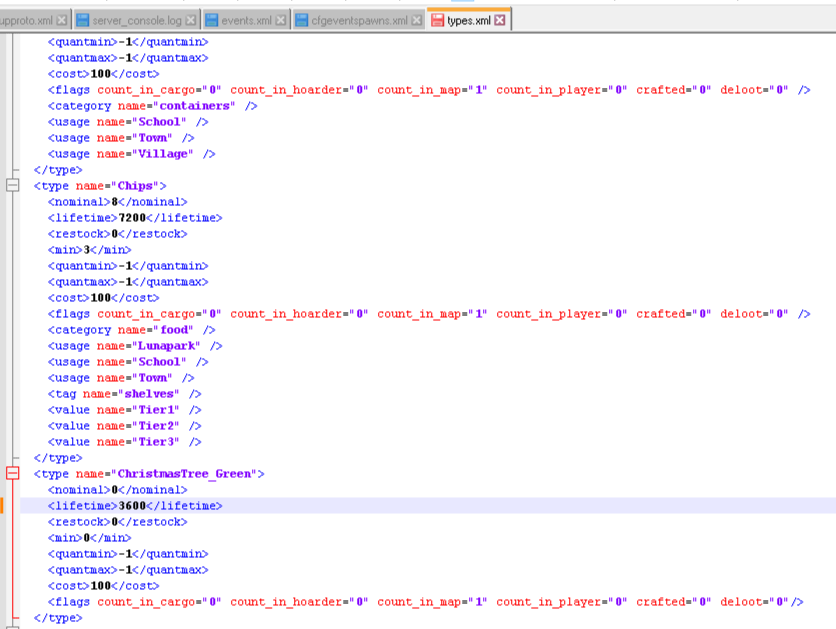The width and height of the screenshot is (836, 629).
Task: Click the value name="Tier3" line
Action: (x=124, y=442)
